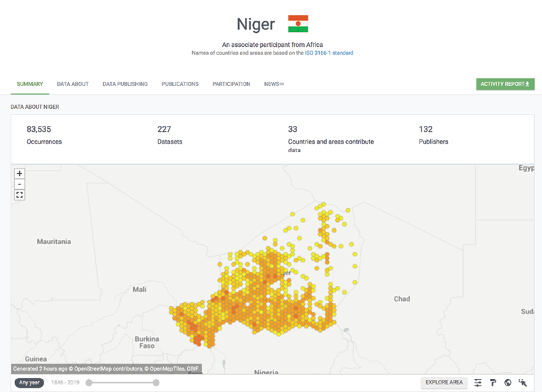Click the 83,535 Occurrences count
Screen dimensions: 542x392
pos(39,129)
